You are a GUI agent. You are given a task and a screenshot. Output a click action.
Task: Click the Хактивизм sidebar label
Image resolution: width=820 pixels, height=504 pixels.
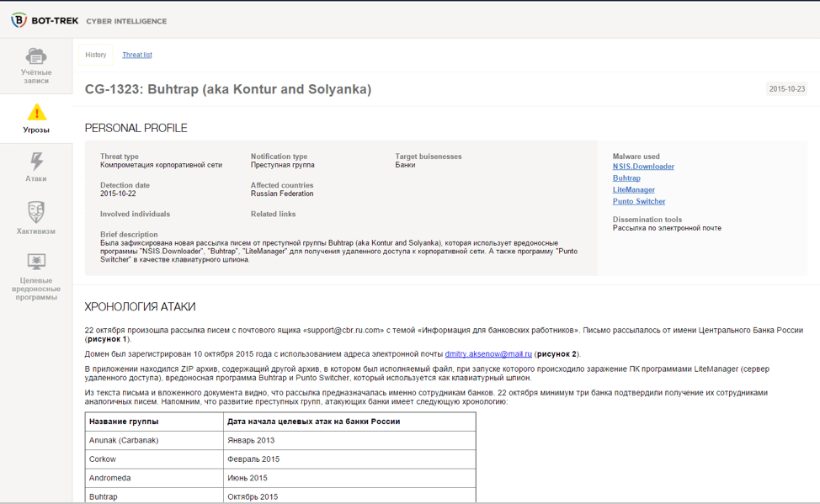tap(36, 231)
